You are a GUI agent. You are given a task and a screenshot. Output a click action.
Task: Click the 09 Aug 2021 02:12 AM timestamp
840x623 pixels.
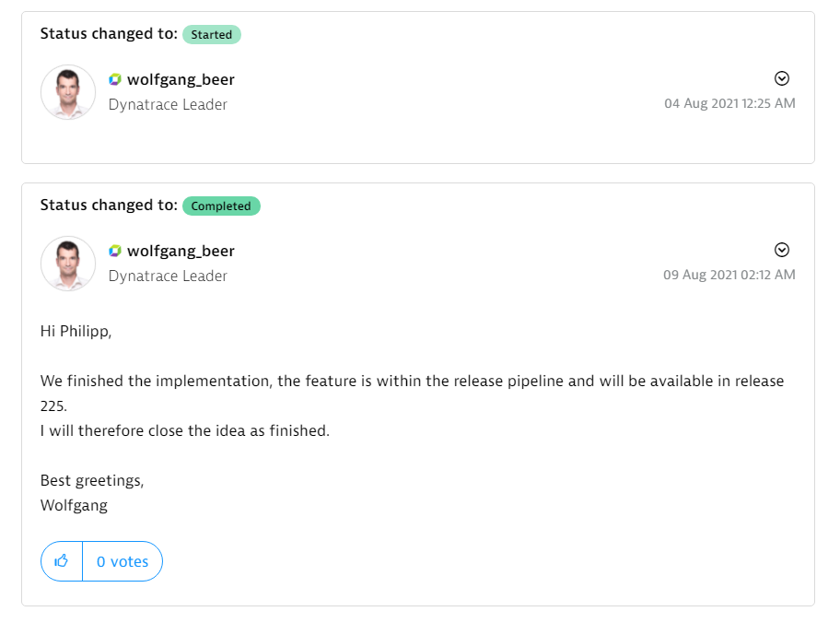[729, 275]
